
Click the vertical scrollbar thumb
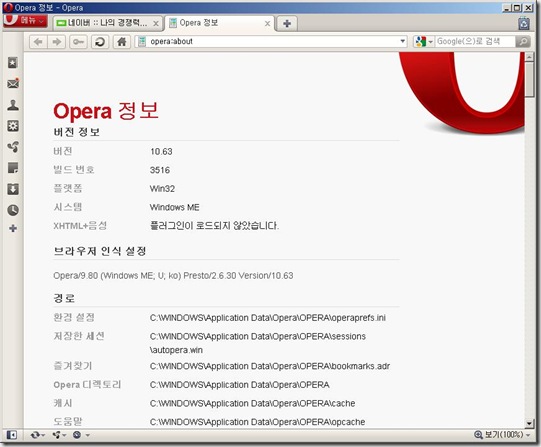[x=529, y=79]
